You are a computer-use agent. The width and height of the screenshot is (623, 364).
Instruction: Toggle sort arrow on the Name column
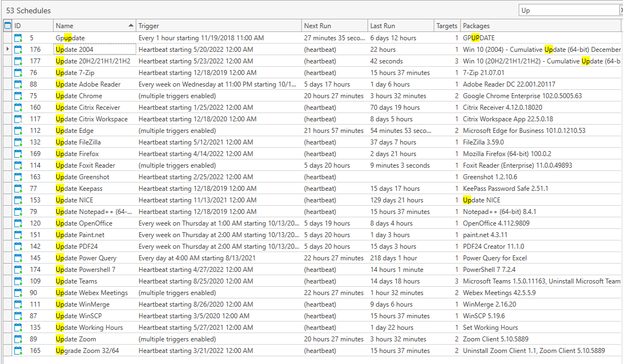click(x=131, y=26)
